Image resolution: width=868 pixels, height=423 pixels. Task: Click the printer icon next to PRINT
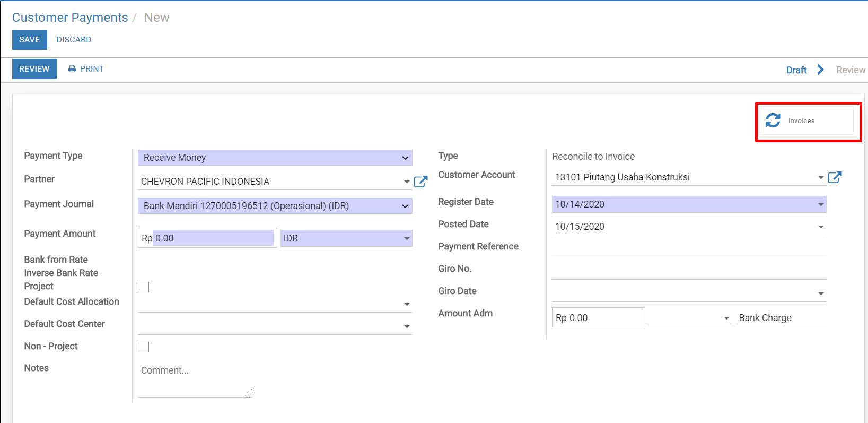pyautogui.click(x=72, y=69)
